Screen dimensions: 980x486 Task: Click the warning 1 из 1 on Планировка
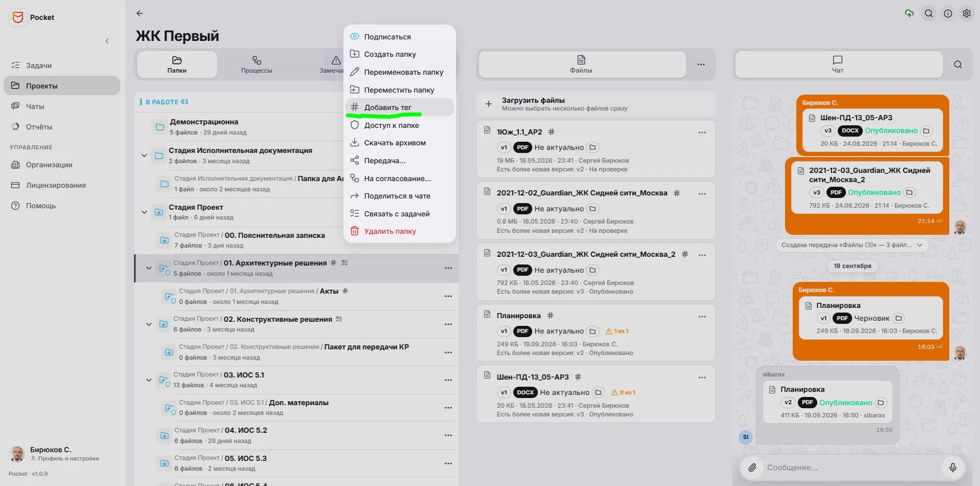pyautogui.click(x=617, y=332)
